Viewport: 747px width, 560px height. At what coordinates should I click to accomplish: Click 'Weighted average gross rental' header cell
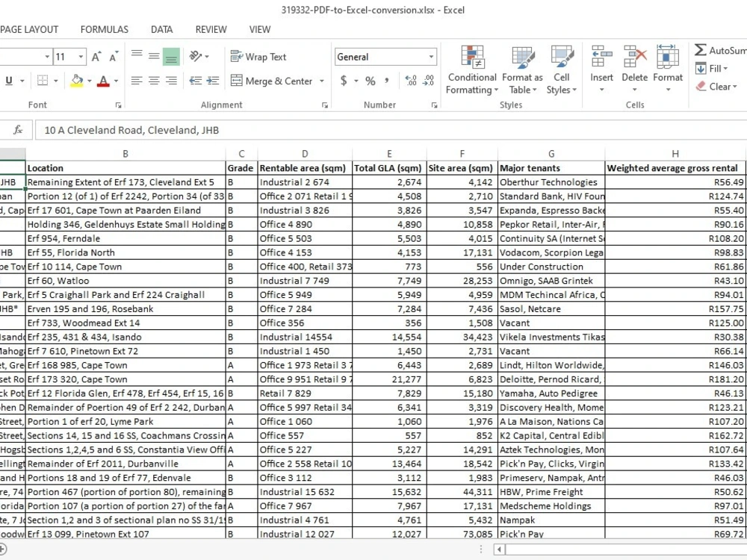[x=675, y=168]
